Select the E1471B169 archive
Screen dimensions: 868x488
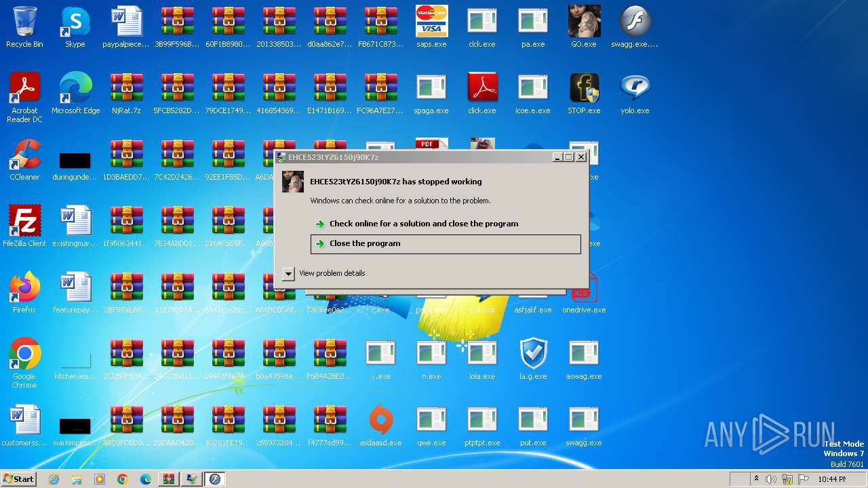coord(330,94)
